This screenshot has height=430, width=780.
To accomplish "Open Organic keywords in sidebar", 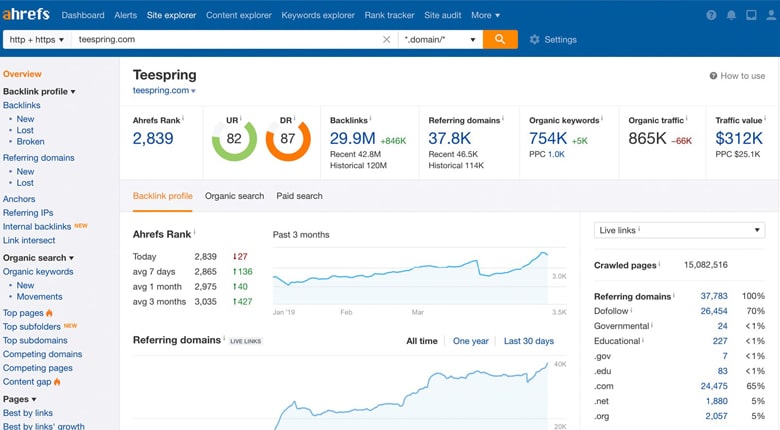I will pos(38,272).
